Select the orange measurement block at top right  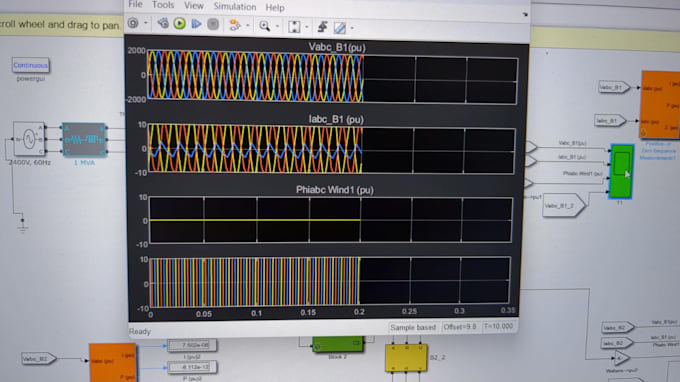[x=660, y=104]
